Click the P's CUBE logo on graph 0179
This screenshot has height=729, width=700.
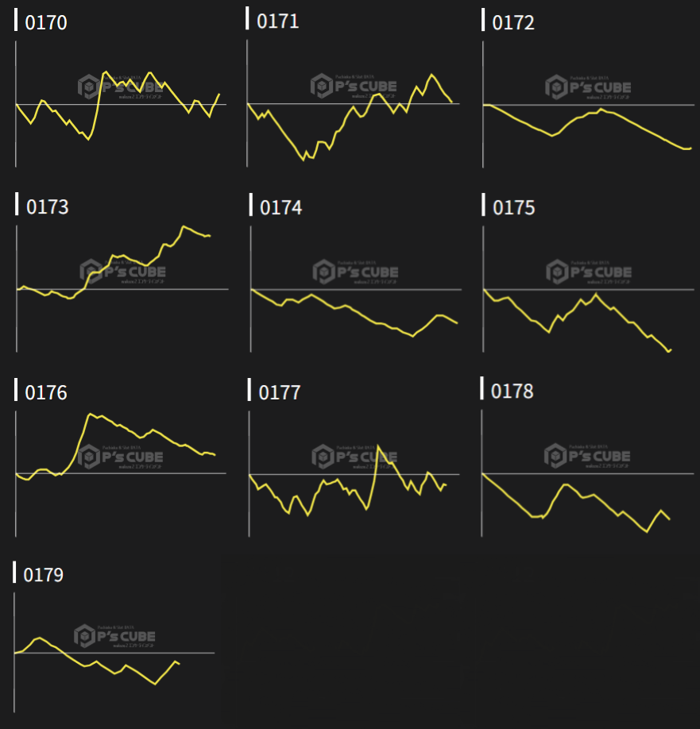pyautogui.click(x=114, y=636)
